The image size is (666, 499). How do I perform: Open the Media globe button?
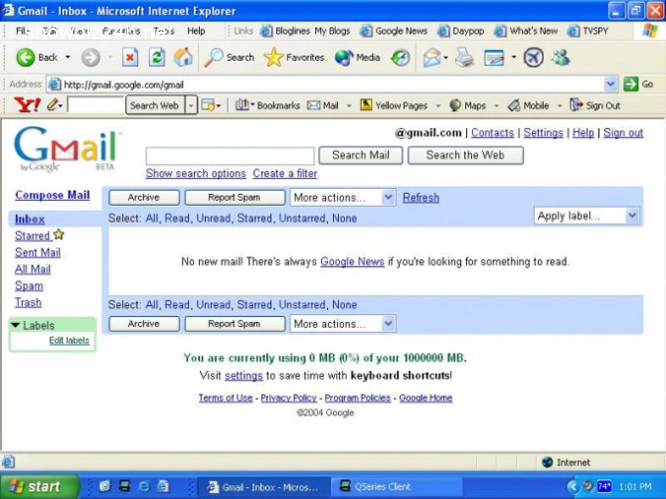[357, 57]
